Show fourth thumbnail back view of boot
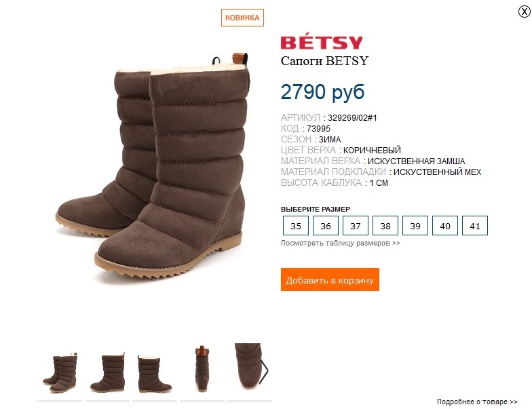 coord(202,369)
